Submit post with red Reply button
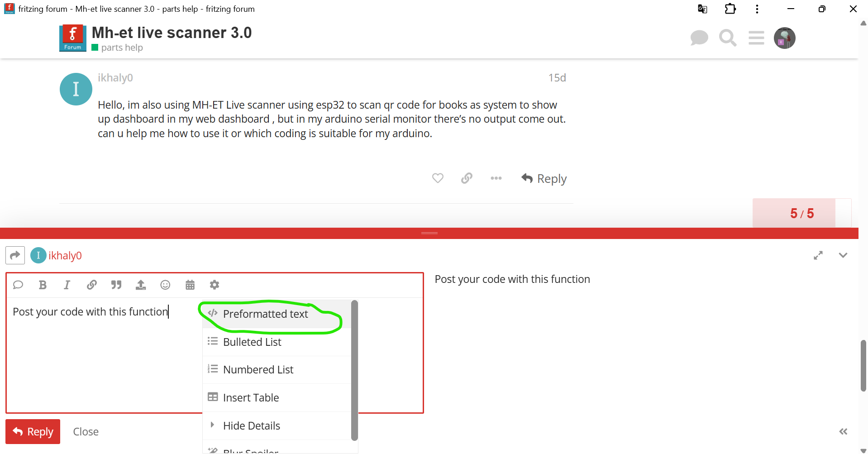The height and width of the screenshot is (454, 868). (33, 432)
